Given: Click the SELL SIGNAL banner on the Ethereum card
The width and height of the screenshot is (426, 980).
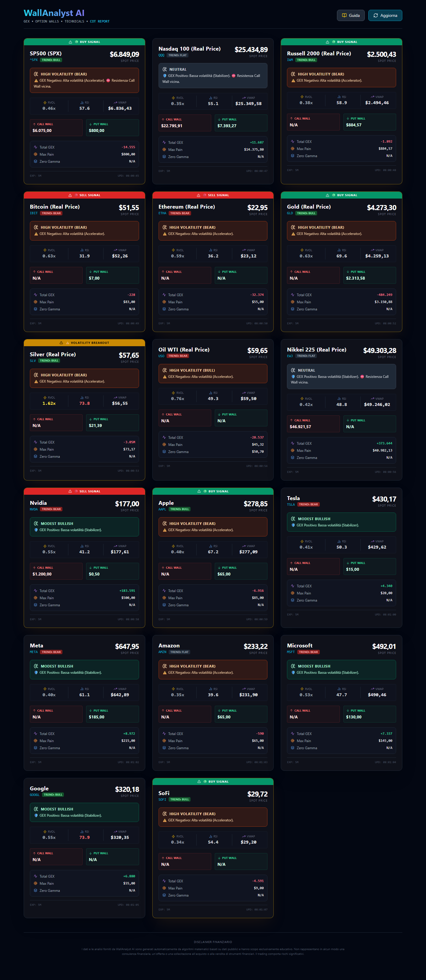Looking at the screenshot, I should click(213, 195).
